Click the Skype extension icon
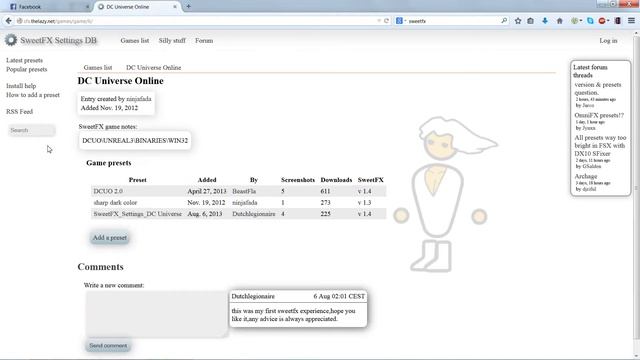Image resolution: width=640 pixels, height=360 pixels. [590, 21]
